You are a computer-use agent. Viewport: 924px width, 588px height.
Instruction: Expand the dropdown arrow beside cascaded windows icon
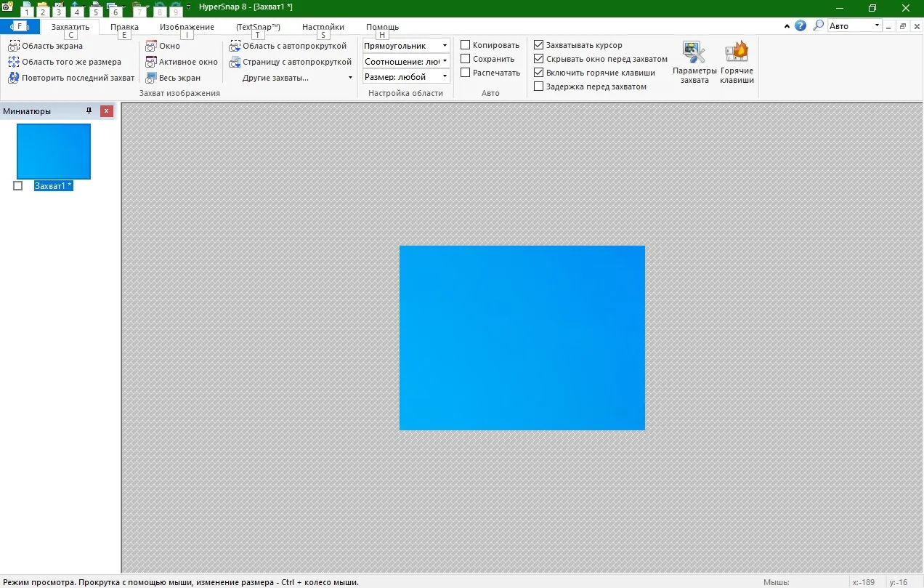click(124, 7)
